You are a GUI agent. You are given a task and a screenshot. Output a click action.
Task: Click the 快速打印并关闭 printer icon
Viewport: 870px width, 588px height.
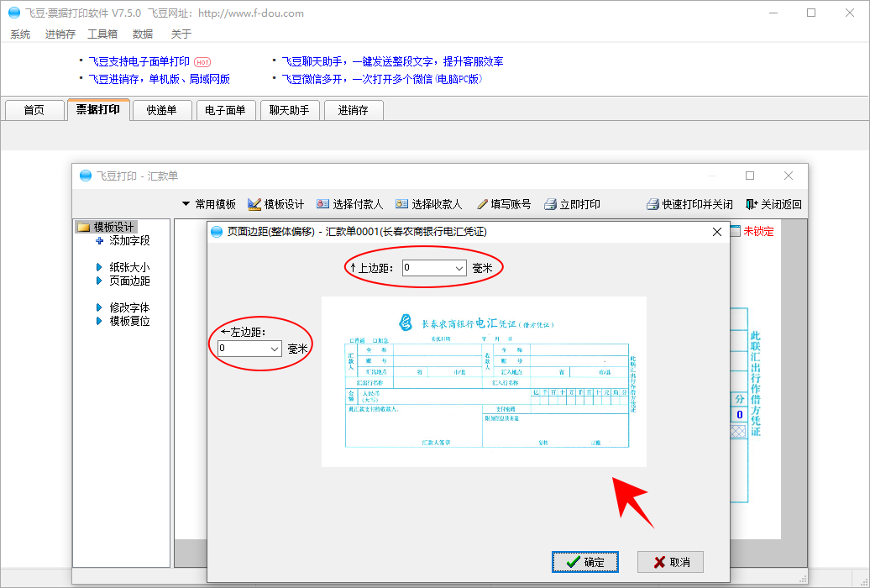point(652,204)
